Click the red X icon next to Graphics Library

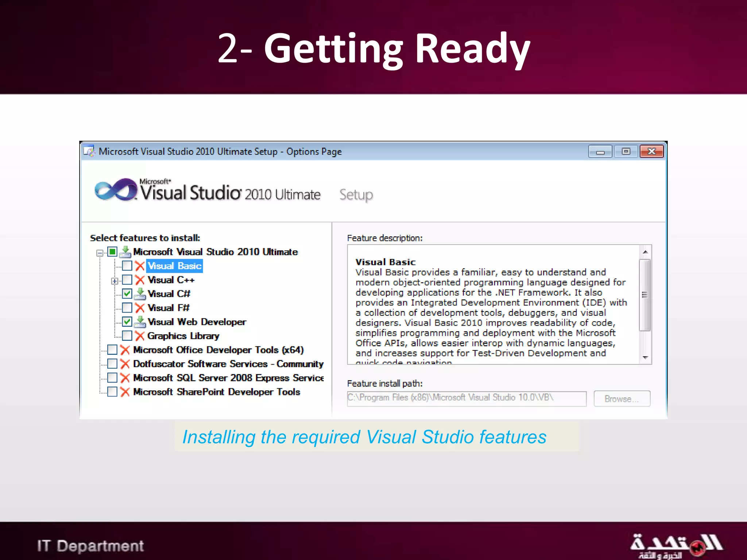coord(140,336)
